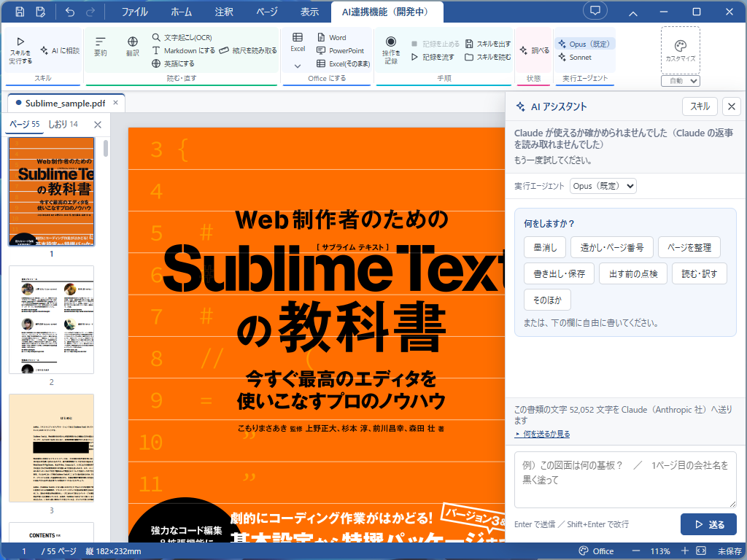Viewport: 747px width, 560px height.
Task: Click 縮尺を読み取る ruler tool
Action: pyautogui.click(x=248, y=50)
